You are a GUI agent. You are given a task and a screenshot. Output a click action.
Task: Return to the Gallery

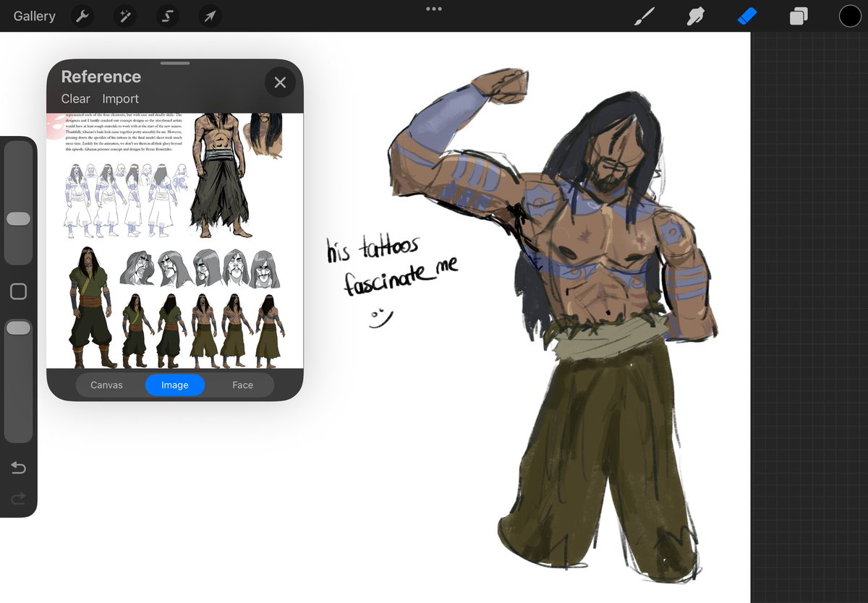(x=34, y=16)
